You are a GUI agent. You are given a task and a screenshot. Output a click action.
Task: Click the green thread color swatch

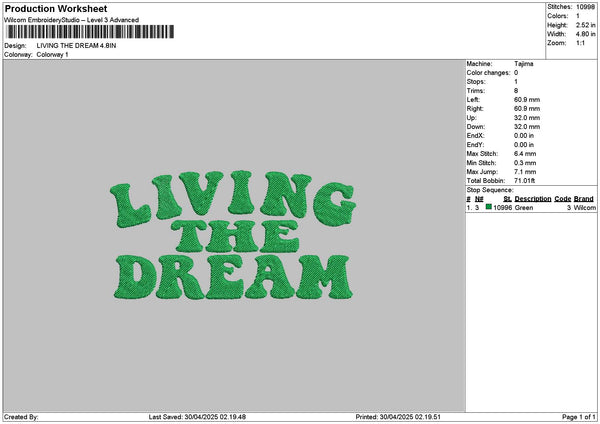pos(489,207)
